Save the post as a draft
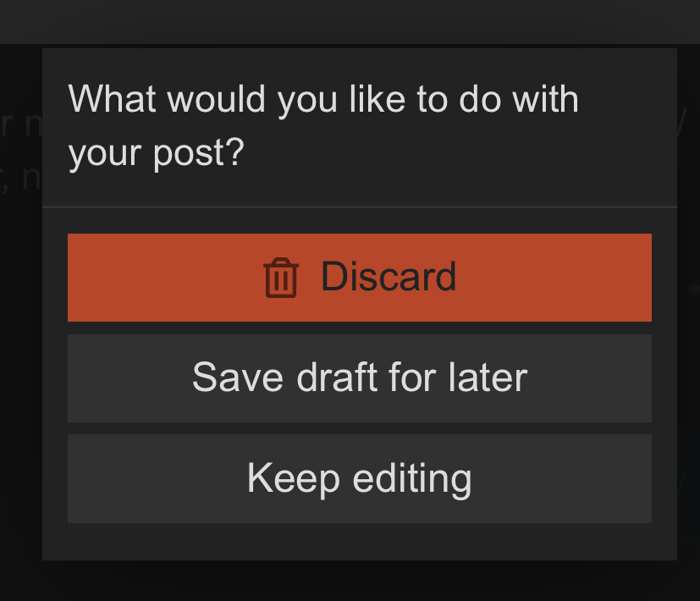 tap(359, 378)
